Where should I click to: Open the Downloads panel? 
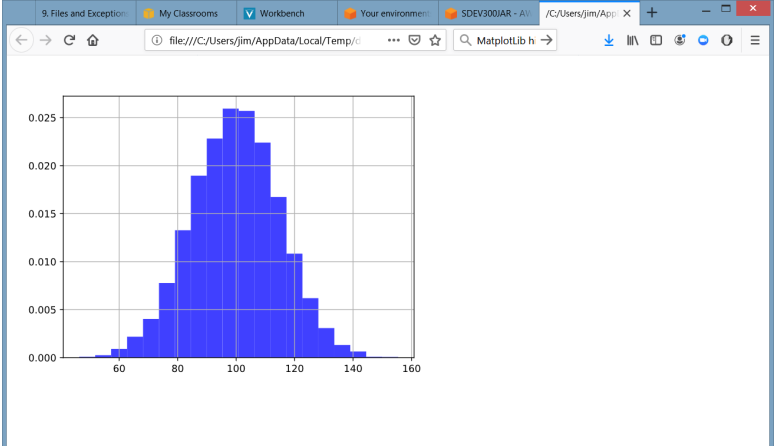[x=609, y=40]
